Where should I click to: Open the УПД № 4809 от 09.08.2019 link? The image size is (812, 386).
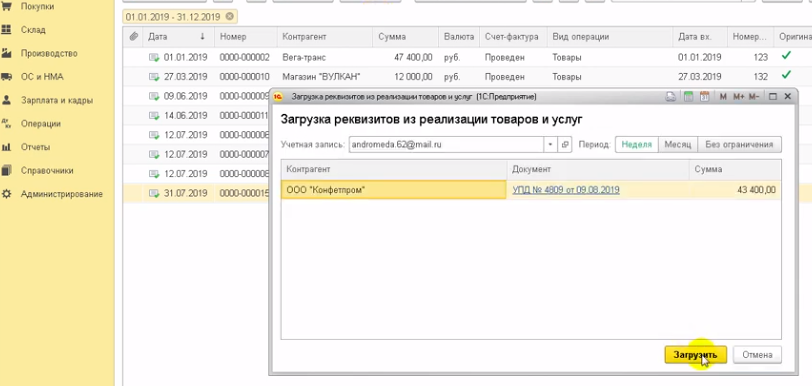click(x=566, y=190)
